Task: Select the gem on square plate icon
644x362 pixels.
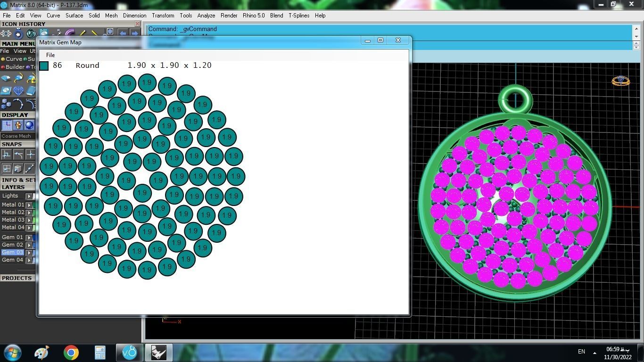Action: click(x=6, y=90)
